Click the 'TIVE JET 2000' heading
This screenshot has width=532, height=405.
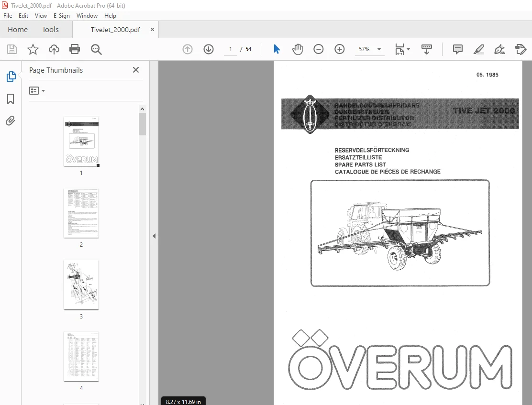(x=484, y=110)
